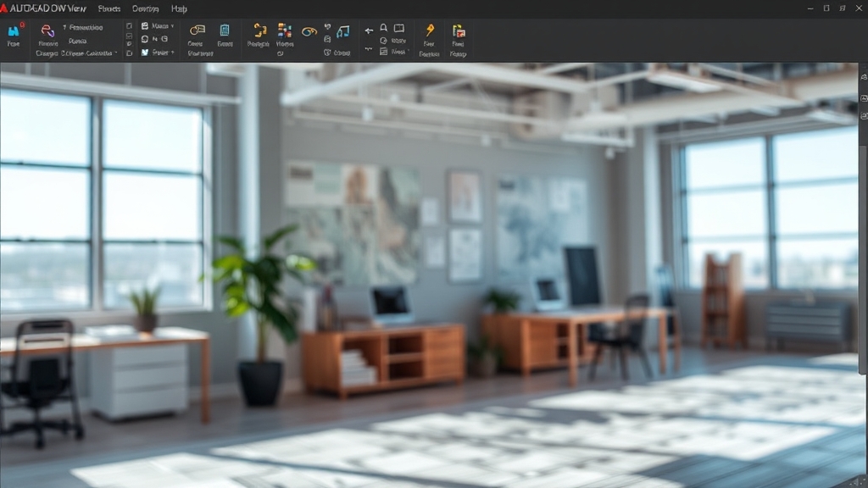Click the middle icon on right edge strip
The width and height of the screenshot is (868, 488).
point(864,98)
